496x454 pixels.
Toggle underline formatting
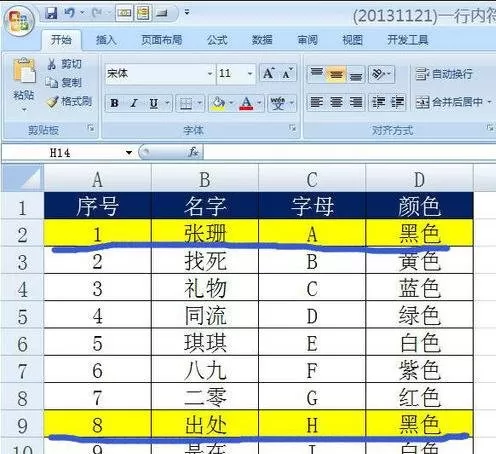point(154,103)
